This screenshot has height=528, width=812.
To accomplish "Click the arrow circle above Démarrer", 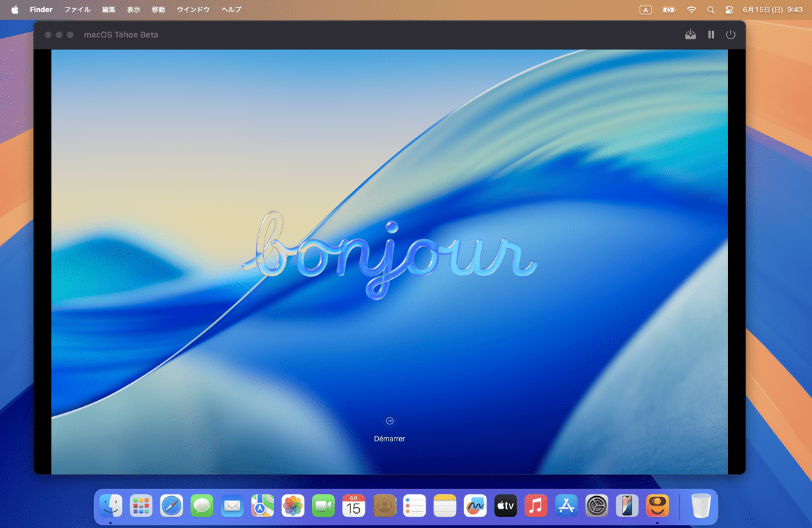I will (390, 421).
